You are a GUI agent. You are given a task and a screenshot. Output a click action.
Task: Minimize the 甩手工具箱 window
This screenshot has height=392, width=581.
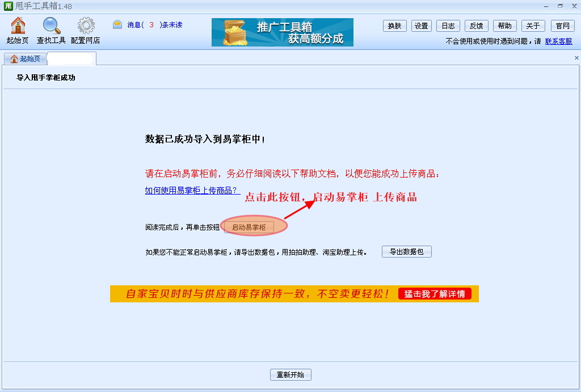point(546,6)
